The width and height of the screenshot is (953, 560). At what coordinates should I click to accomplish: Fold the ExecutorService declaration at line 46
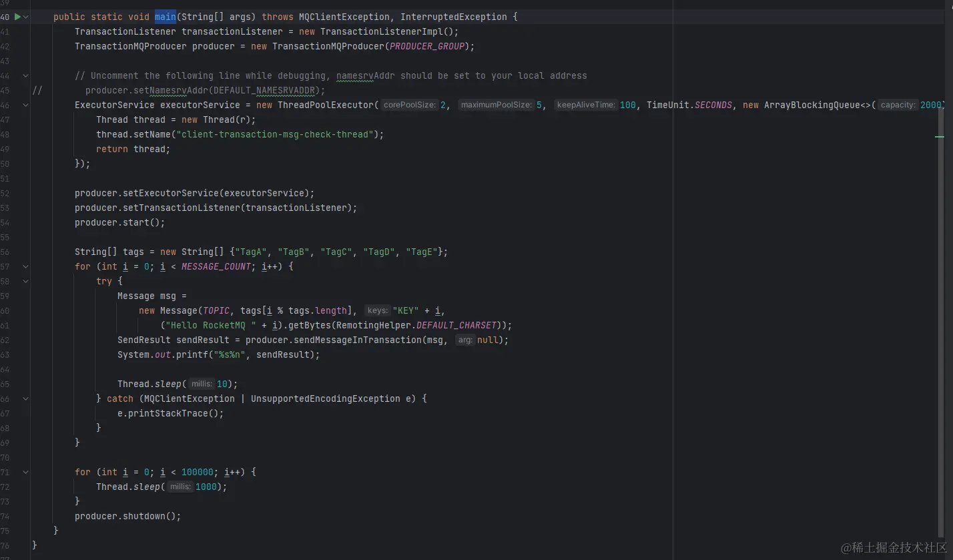tap(26, 105)
